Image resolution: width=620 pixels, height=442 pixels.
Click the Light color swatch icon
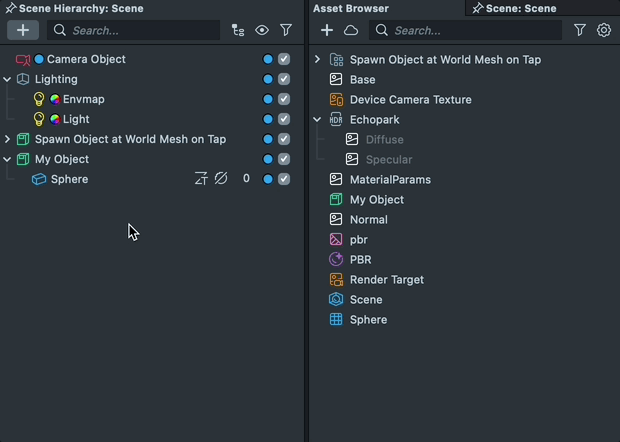point(55,119)
